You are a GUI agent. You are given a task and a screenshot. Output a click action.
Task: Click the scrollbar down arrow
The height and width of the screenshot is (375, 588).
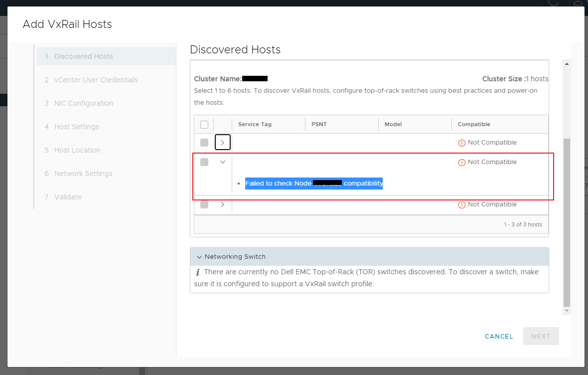567,310
